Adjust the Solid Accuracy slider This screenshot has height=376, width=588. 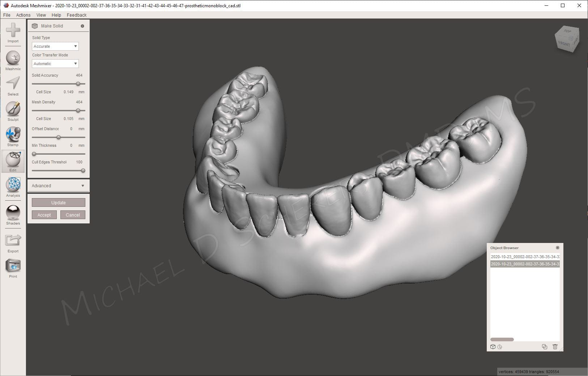pos(78,84)
